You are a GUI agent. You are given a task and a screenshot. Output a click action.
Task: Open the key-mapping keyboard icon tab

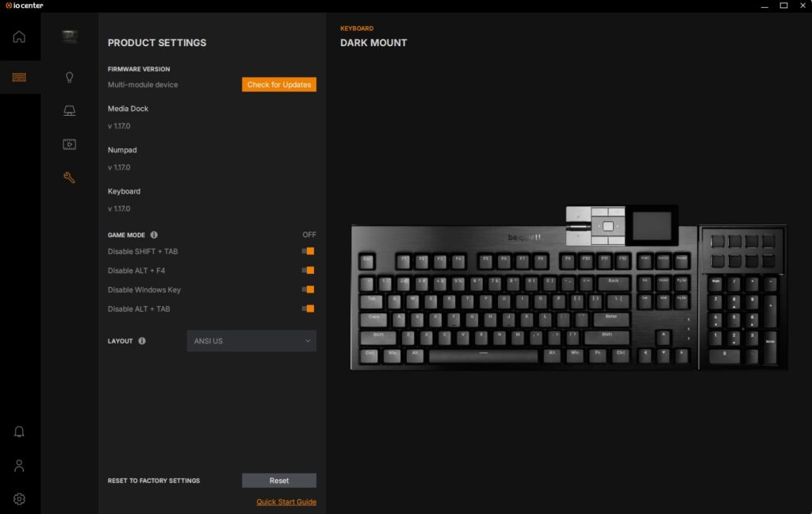pyautogui.click(x=70, y=110)
